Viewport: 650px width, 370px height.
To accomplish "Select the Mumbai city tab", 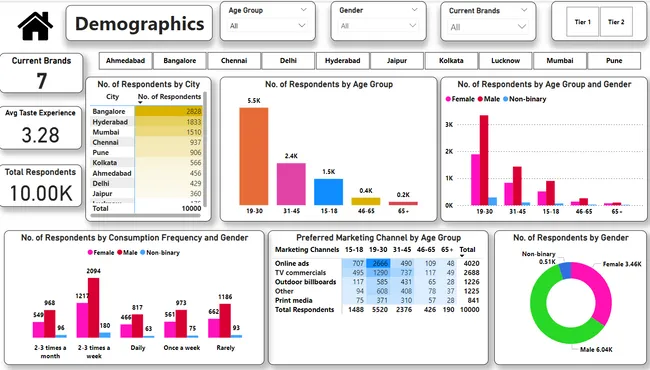I will (x=560, y=61).
